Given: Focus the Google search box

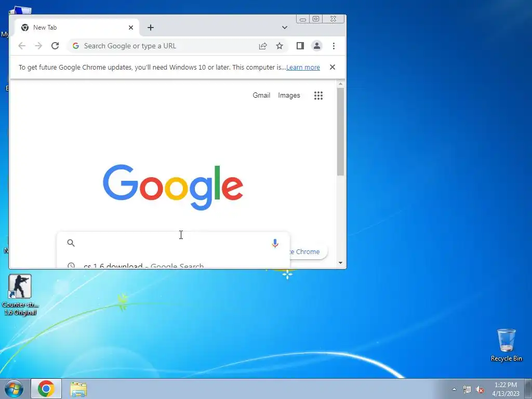Looking at the screenshot, I should pos(173,243).
